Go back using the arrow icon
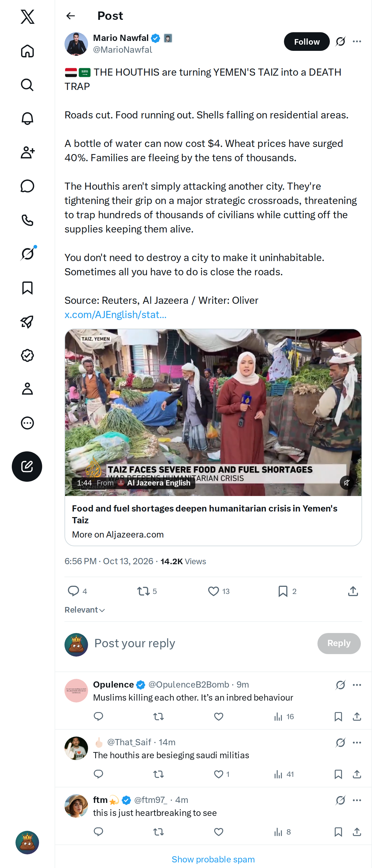Viewport: 372px width, 868px height. 70,16
